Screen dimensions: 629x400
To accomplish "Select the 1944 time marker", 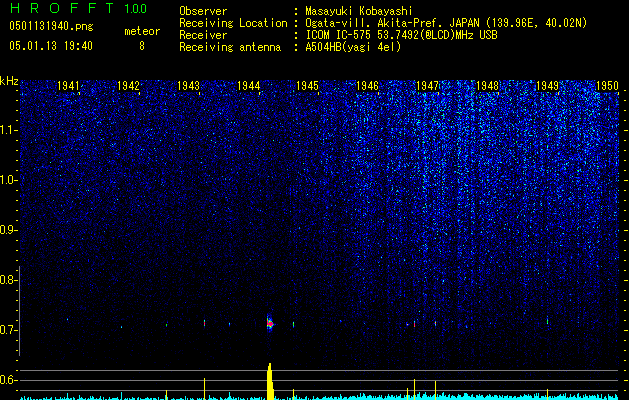I will click(x=248, y=85).
